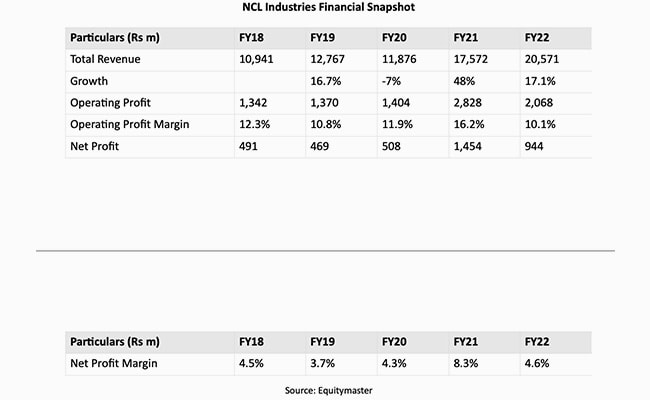Image resolution: width=650 pixels, height=400 pixels.
Task: Click the NCL Industries Financial Snapshot title
Action: point(325,8)
